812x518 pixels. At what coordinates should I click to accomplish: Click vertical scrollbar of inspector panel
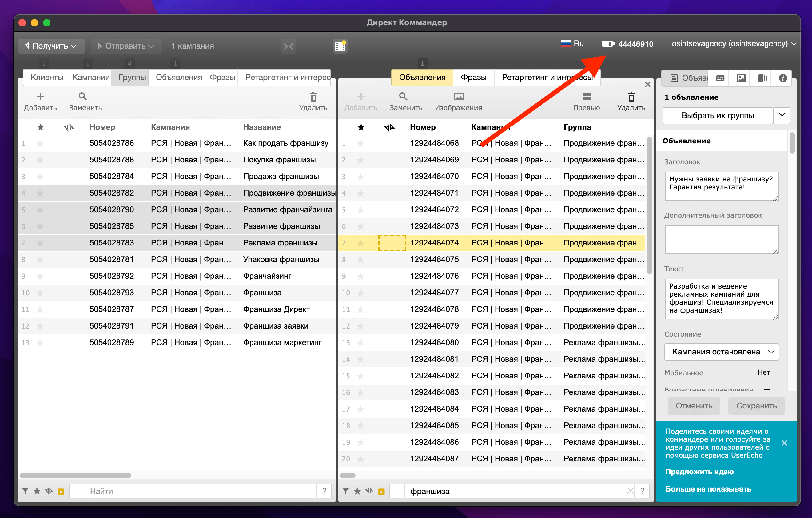tap(792, 143)
